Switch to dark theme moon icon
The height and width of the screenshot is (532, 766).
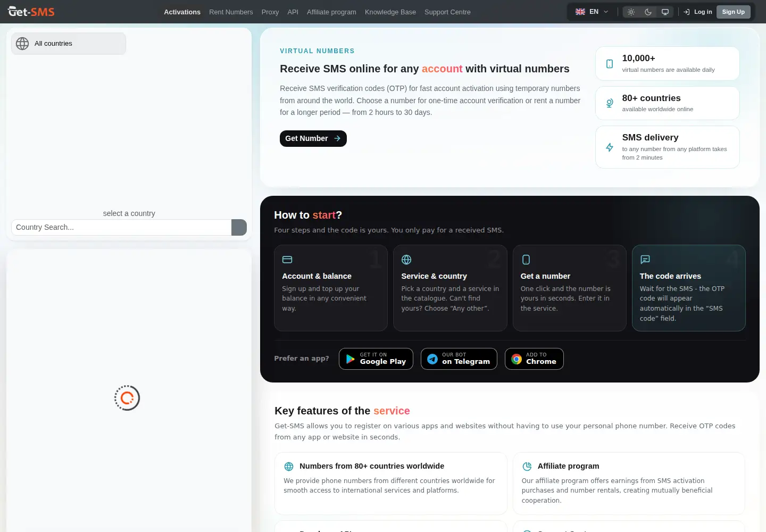point(648,12)
